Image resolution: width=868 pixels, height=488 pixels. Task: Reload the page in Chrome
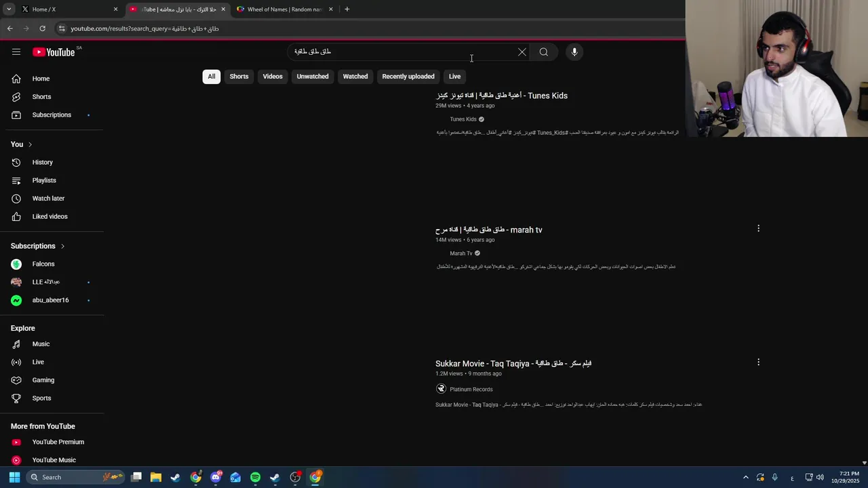[42, 28]
